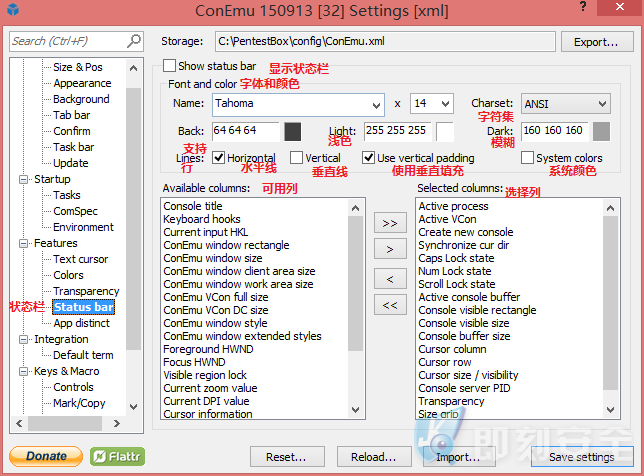Add selected column with > button

pos(390,249)
